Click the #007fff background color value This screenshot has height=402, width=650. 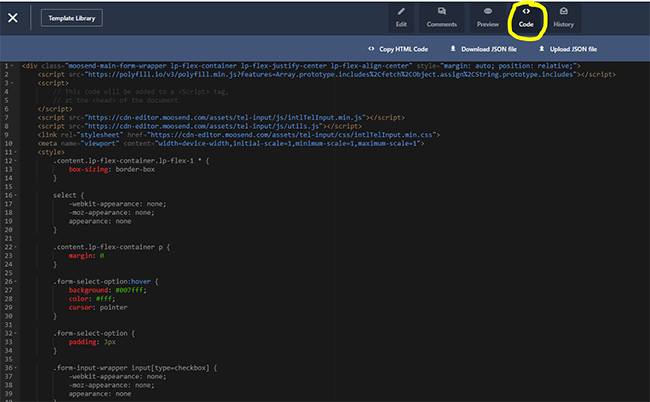click(130, 290)
